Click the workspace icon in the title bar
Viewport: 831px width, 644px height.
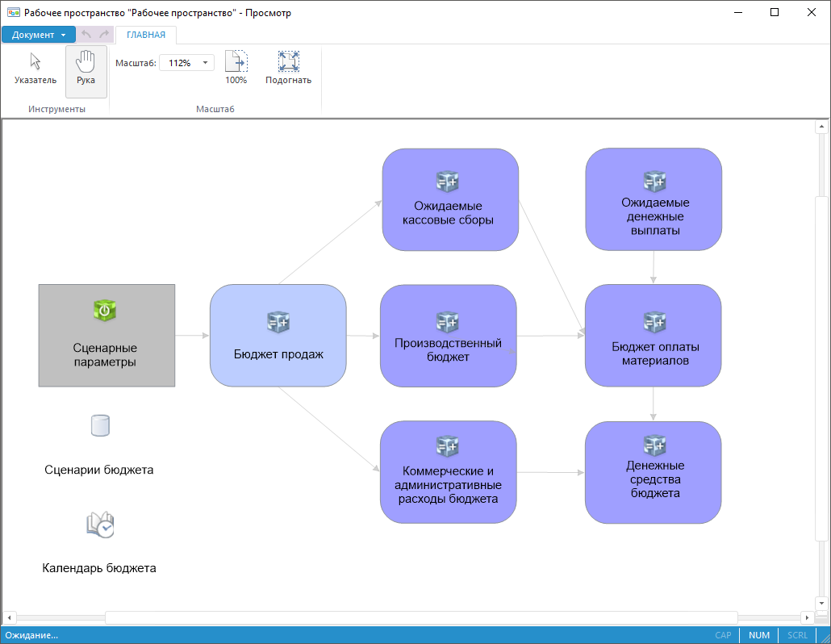click(x=13, y=12)
